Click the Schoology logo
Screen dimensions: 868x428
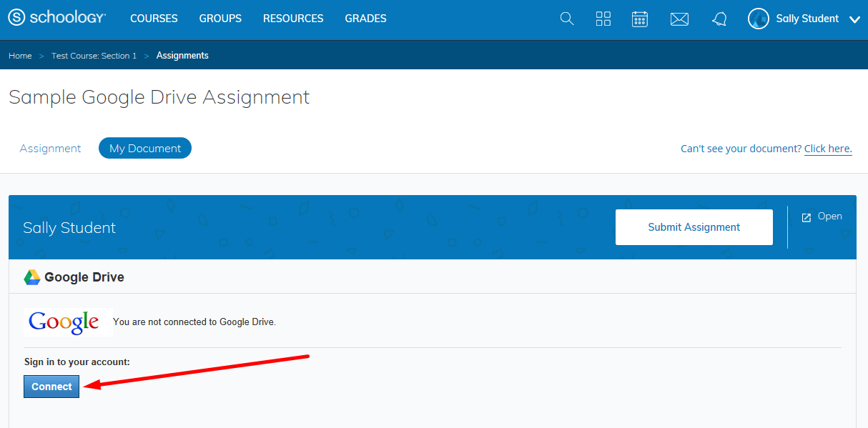(57, 19)
